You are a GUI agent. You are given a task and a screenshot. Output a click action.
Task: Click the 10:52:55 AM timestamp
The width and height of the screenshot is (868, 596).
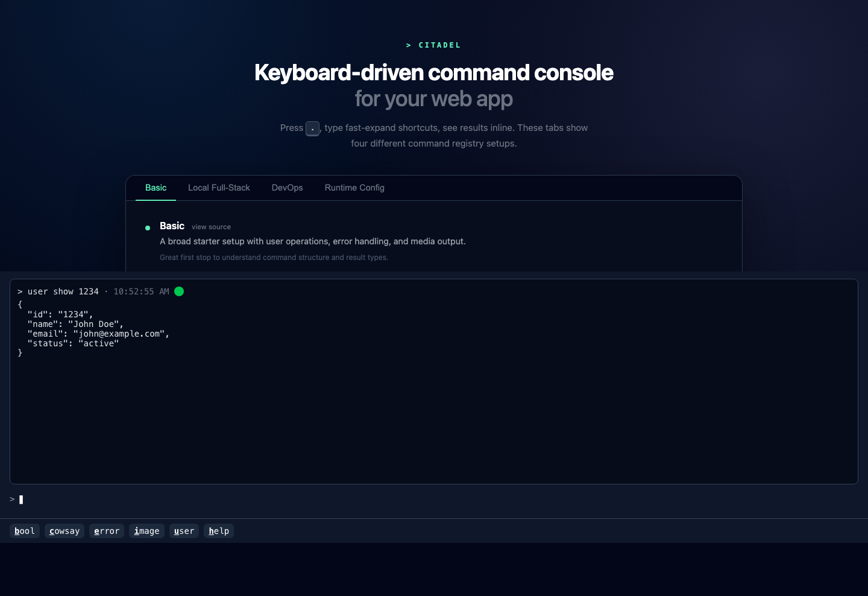point(141,291)
